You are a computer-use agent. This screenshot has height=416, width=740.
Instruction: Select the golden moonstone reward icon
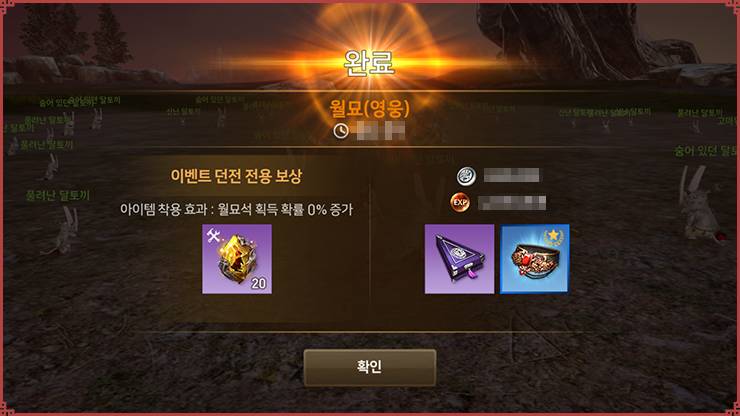click(237, 259)
